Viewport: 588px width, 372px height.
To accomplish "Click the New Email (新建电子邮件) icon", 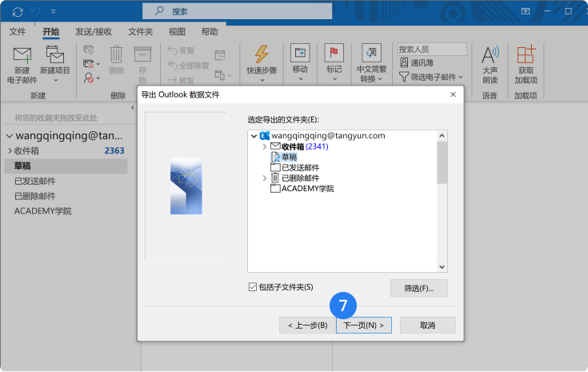I will [22, 55].
